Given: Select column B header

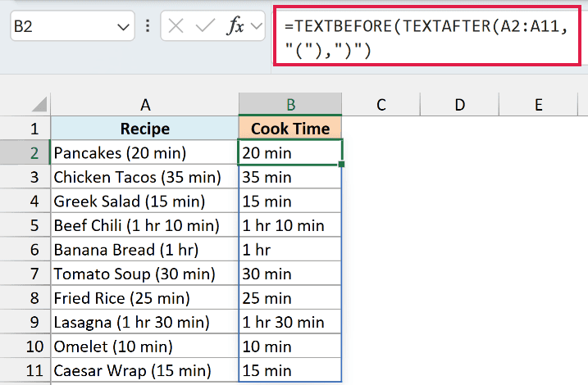Looking at the screenshot, I should click(x=290, y=105).
